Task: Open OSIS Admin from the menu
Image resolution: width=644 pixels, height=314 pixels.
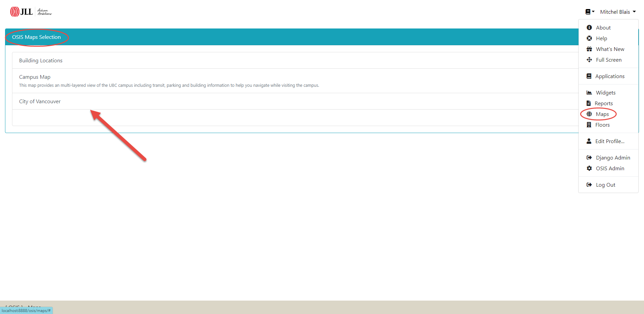Action: click(610, 168)
